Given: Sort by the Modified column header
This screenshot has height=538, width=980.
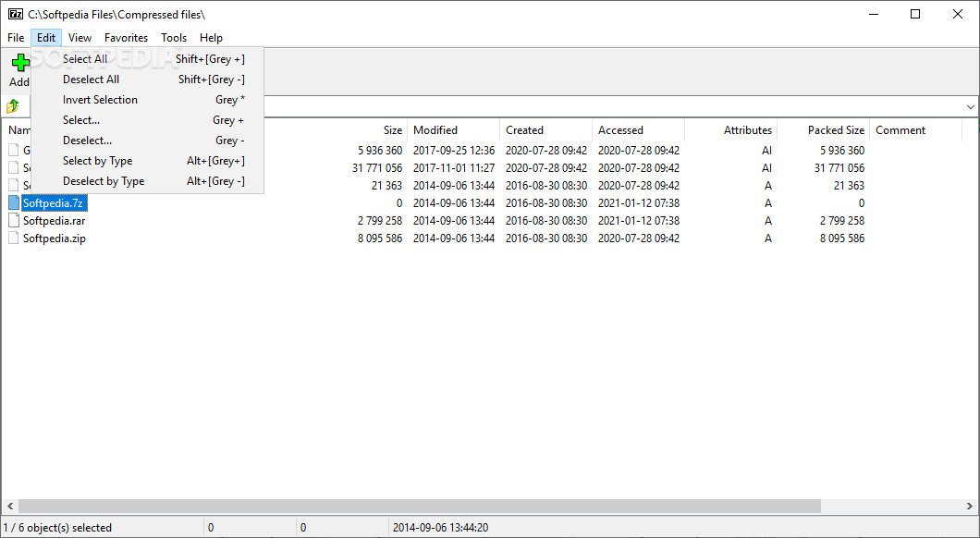Looking at the screenshot, I should coord(435,130).
